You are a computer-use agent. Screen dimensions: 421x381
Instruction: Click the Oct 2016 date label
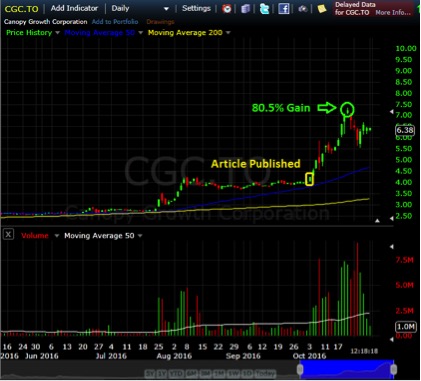click(309, 356)
